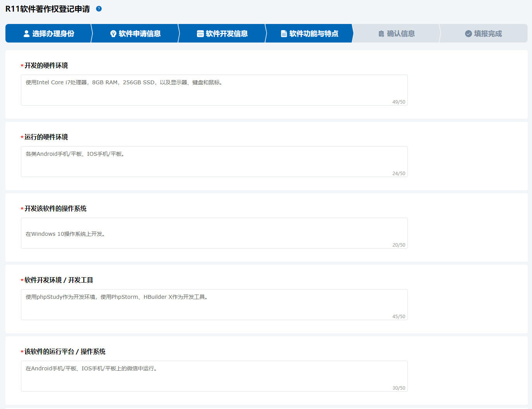Select the 软件功能与特点 step label
The width and height of the screenshot is (532, 409).
[x=314, y=34]
